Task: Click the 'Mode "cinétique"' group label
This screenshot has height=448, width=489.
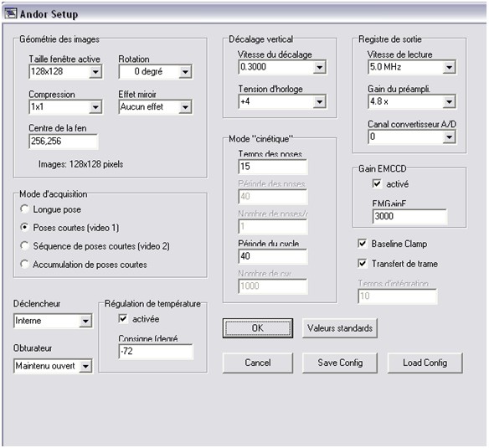Action: point(261,139)
